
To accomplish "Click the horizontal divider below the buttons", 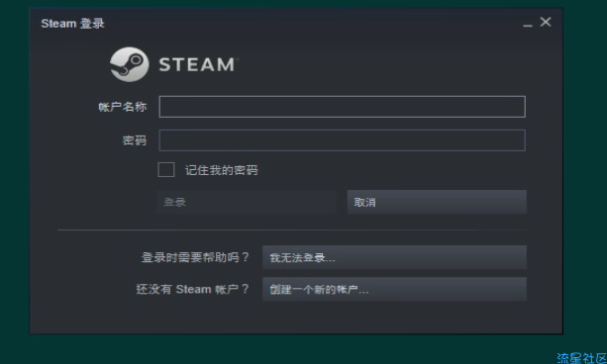I will coord(292,229).
